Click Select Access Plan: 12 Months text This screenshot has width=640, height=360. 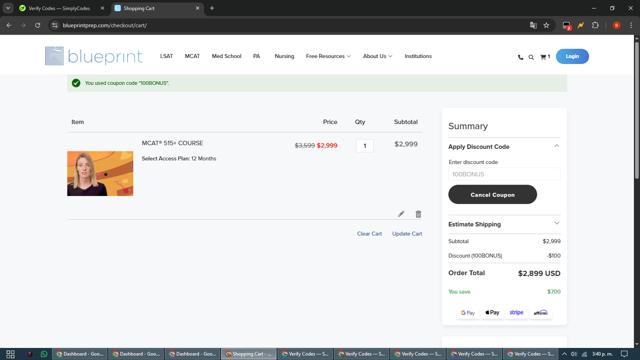click(x=179, y=158)
